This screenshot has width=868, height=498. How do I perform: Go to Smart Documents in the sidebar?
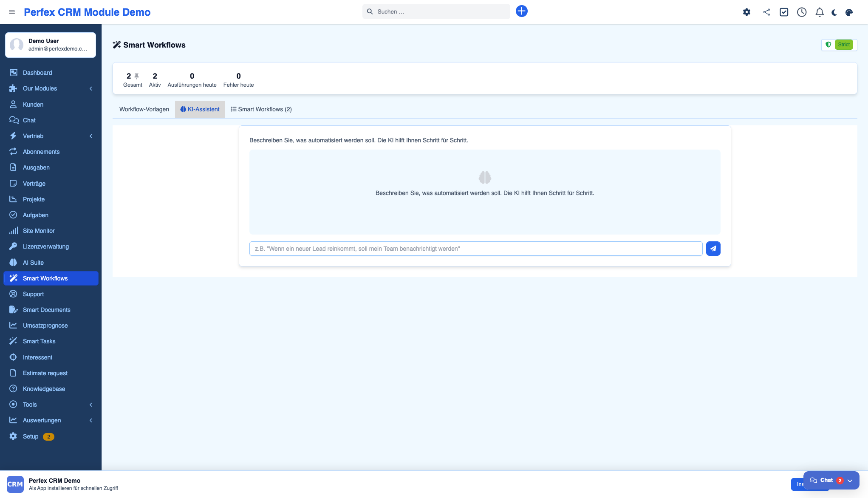tap(46, 310)
